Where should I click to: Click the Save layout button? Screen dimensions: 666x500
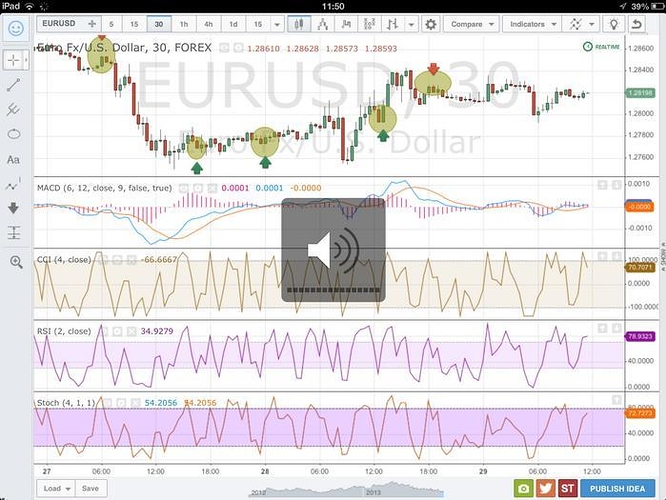tap(90, 489)
